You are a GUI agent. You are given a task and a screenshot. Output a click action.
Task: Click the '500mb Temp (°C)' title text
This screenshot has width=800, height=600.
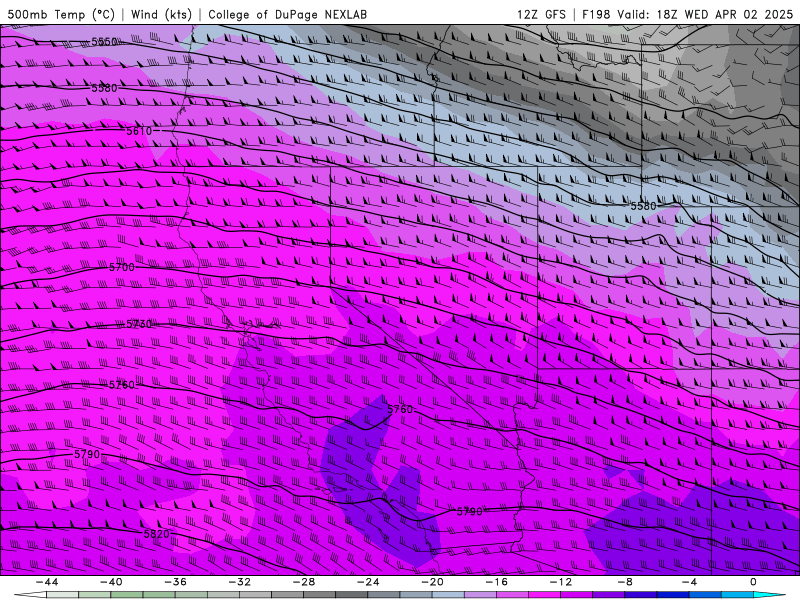tap(61, 14)
